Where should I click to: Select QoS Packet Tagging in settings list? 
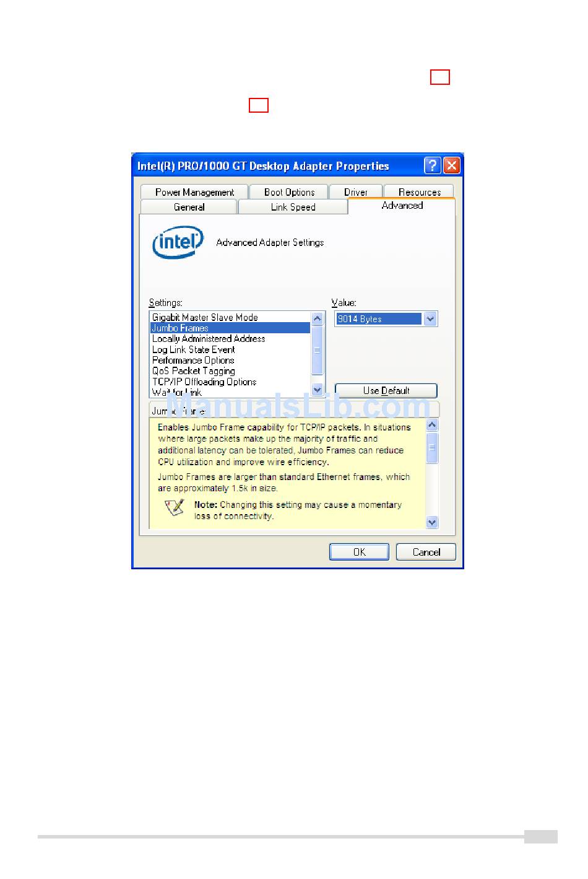click(194, 371)
